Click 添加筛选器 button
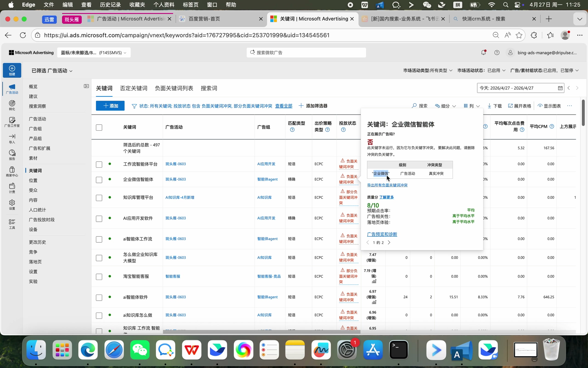Viewport: 588px width, 368px height. coord(313,106)
